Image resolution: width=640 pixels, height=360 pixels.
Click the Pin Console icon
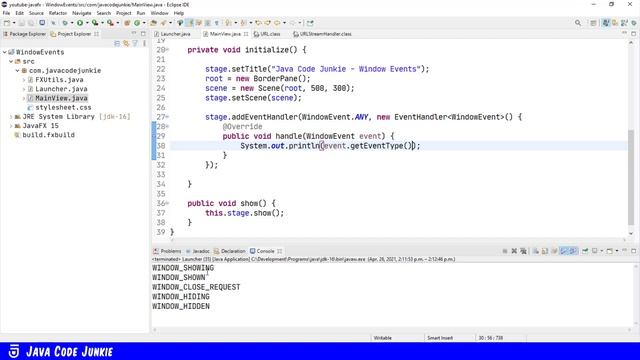585,251
